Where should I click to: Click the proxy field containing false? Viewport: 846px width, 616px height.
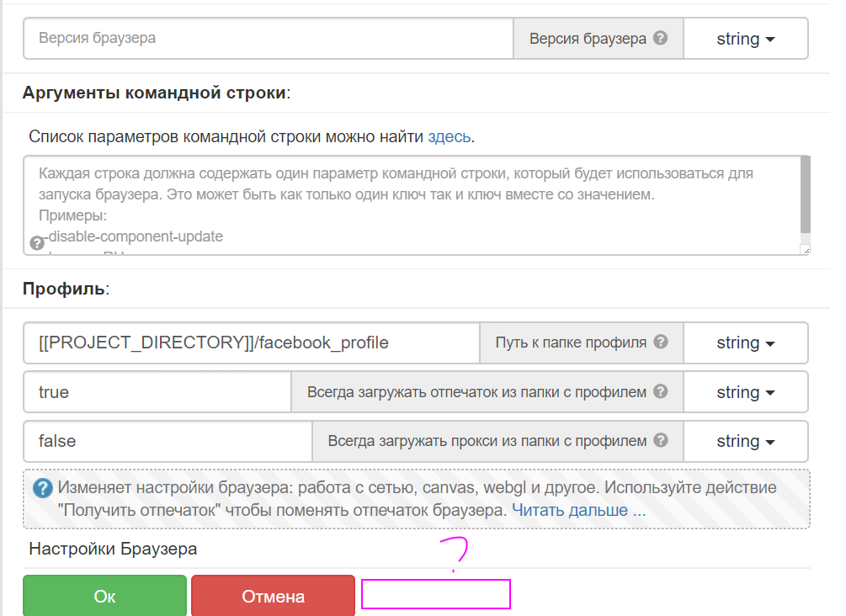click(x=168, y=441)
